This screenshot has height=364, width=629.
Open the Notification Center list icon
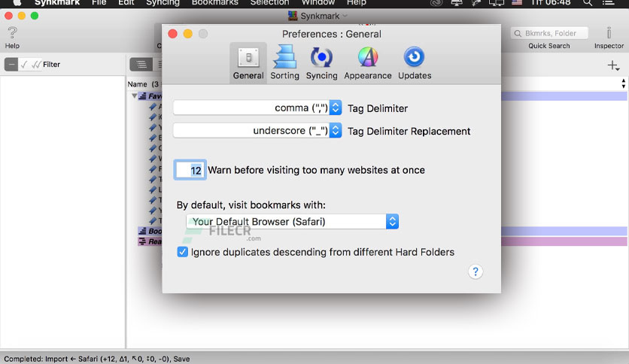608,2
